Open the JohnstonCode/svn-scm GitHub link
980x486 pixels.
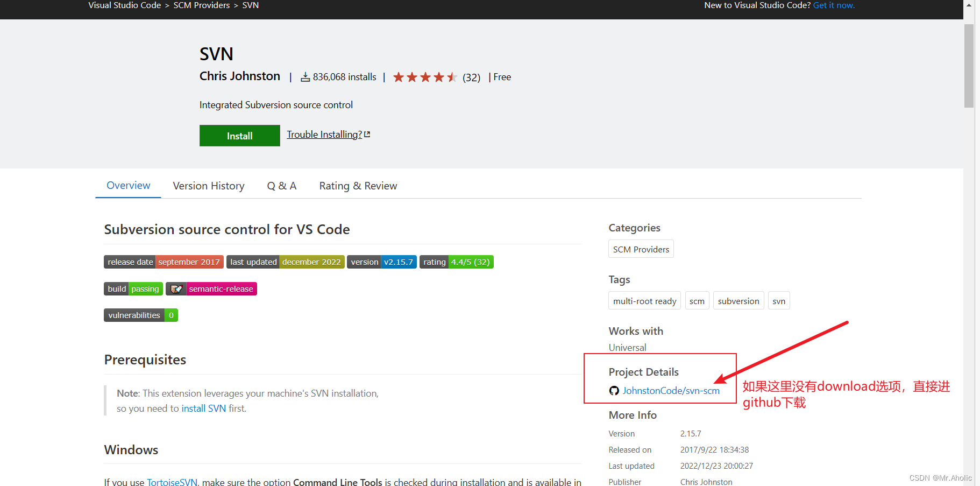pos(671,391)
